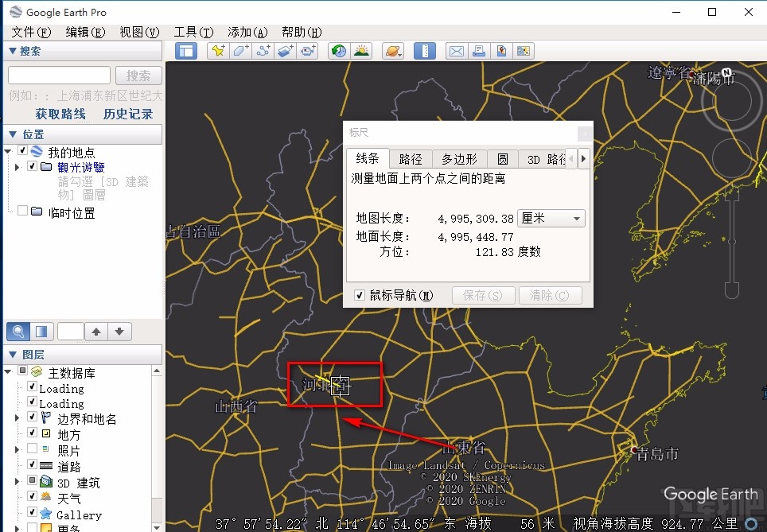The height and width of the screenshot is (532, 767).
Task: Click the 获取路线 link
Action: point(60,114)
